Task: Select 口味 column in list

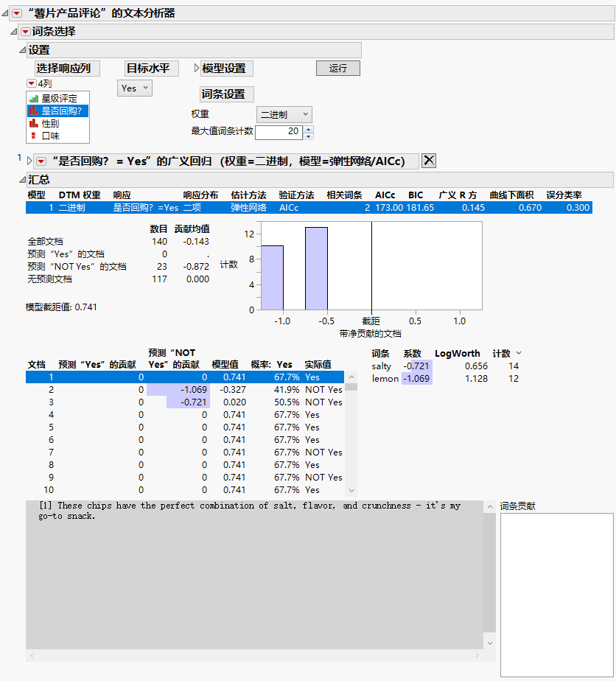Action: pos(58,136)
